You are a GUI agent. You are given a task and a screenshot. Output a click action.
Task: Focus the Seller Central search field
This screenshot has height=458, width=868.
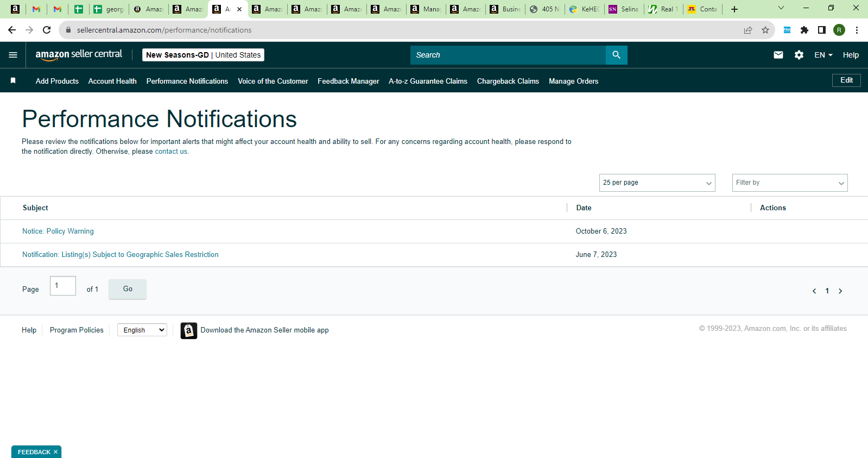point(508,55)
